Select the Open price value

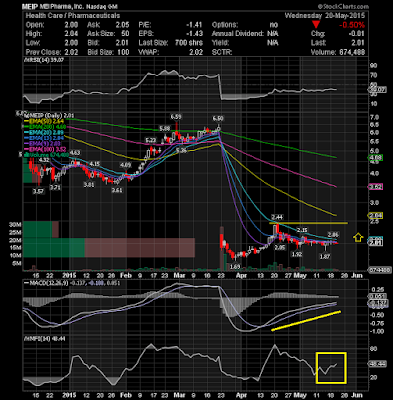(72, 25)
